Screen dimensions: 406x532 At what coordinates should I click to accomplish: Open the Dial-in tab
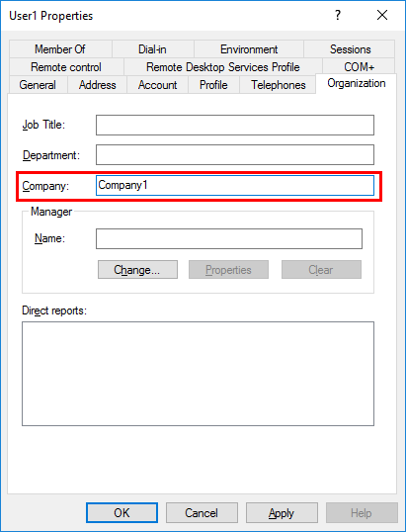coord(152,49)
